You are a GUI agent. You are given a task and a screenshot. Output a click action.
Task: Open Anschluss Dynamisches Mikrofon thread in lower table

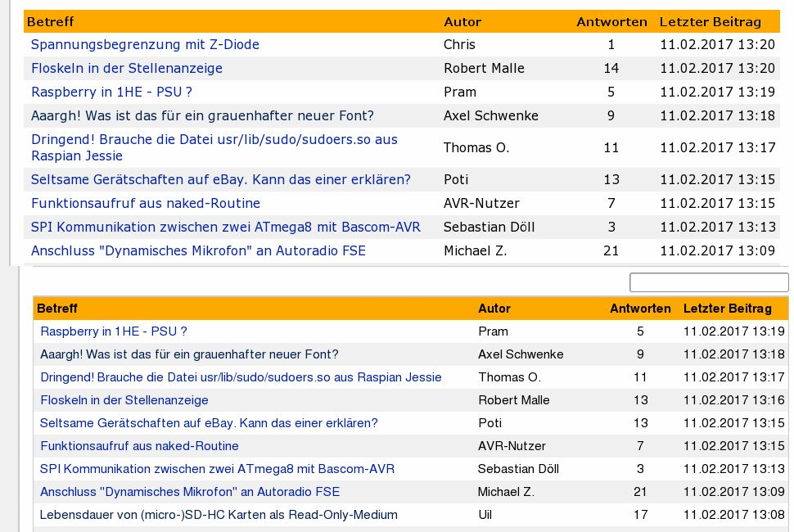[x=190, y=492]
